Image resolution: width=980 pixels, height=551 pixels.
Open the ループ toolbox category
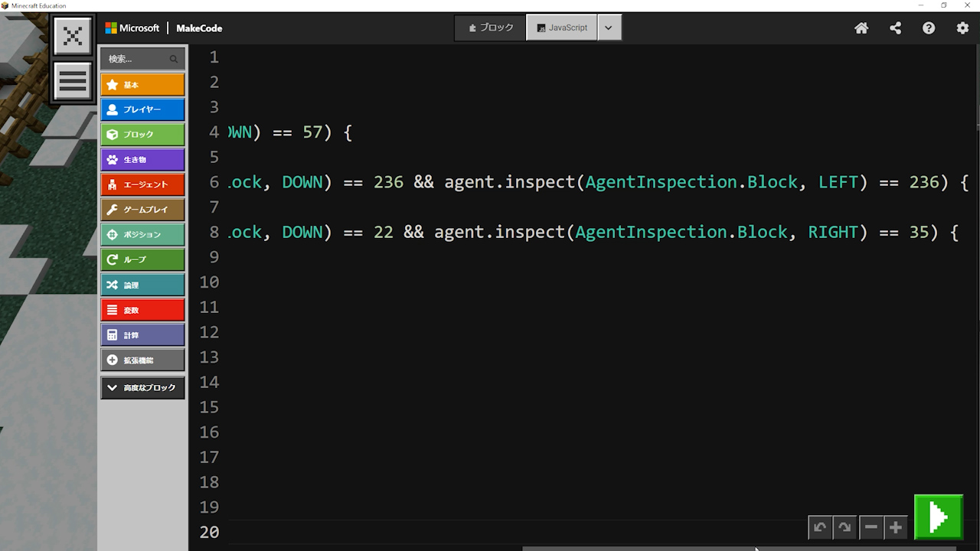click(142, 259)
